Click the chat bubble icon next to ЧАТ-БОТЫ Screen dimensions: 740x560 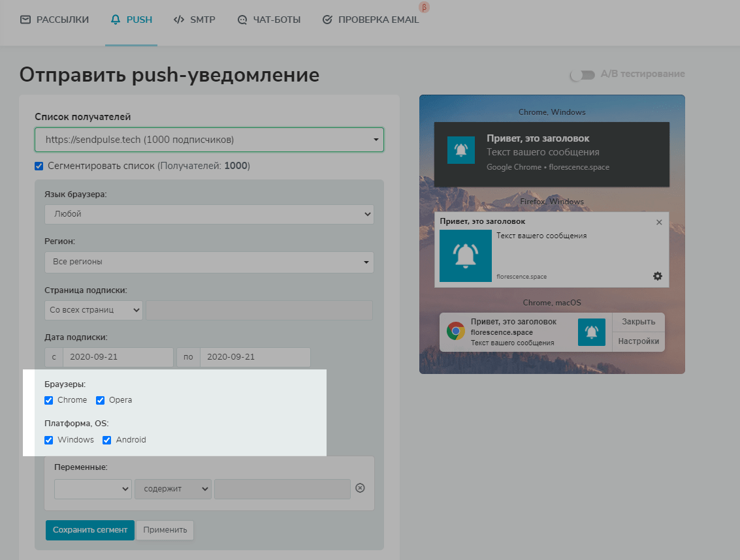coord(242,20)
